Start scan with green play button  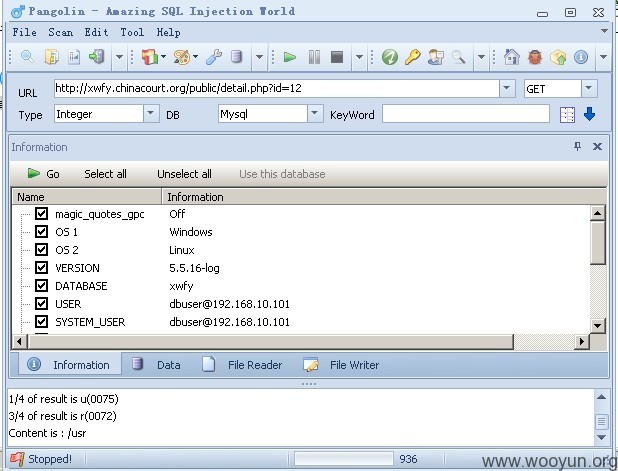290,57
